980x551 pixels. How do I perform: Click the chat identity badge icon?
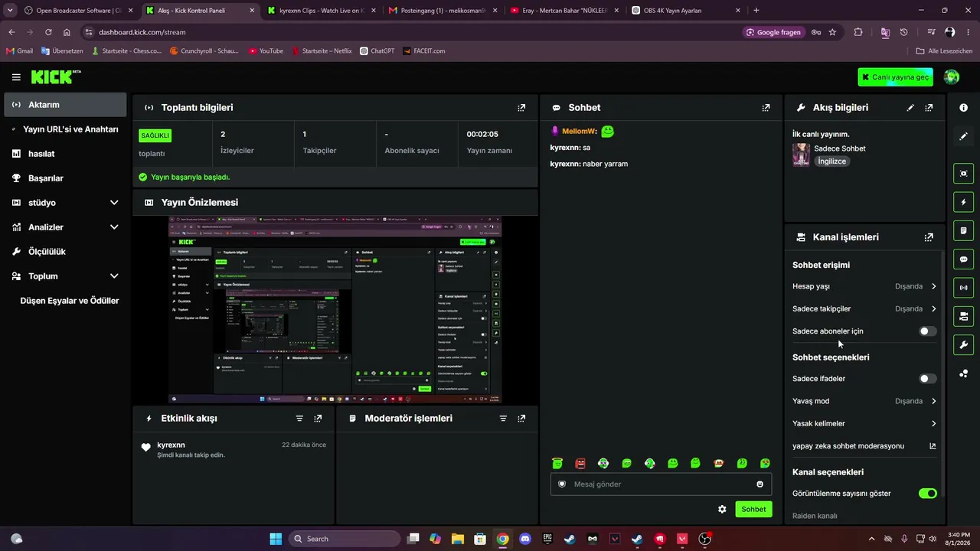pyautogui.click(x=562, y=484)
